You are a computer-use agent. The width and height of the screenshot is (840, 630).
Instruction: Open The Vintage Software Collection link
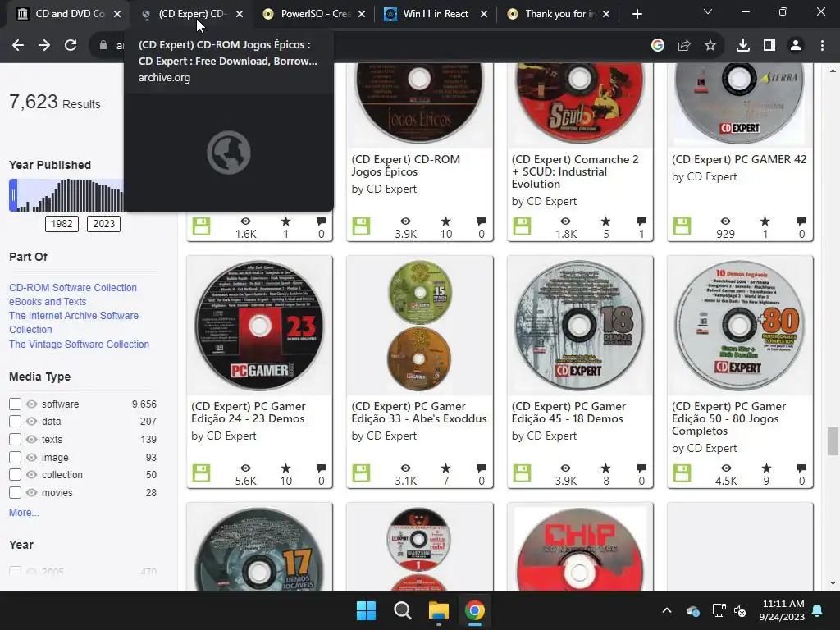80,344
